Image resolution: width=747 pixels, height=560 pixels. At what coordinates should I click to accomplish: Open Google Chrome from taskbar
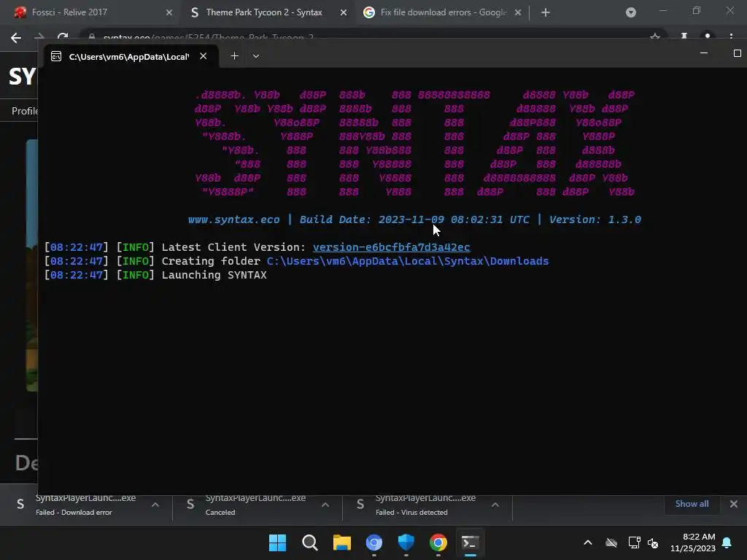coord(438,542)
